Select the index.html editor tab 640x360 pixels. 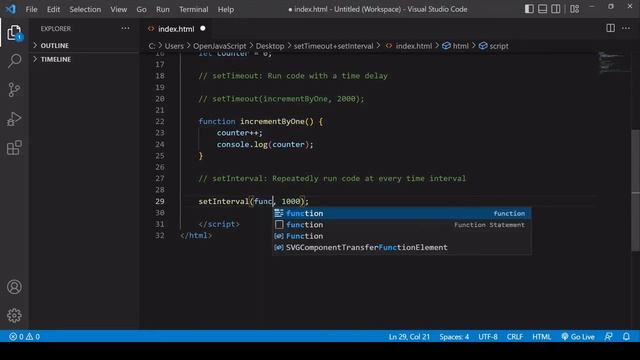(176, 29)
